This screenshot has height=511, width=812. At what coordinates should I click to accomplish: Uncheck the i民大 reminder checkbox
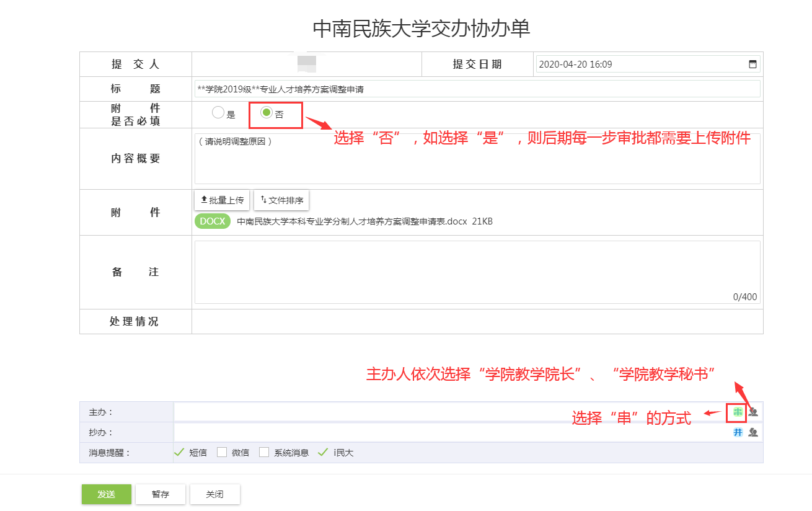[x=322, y=452]
